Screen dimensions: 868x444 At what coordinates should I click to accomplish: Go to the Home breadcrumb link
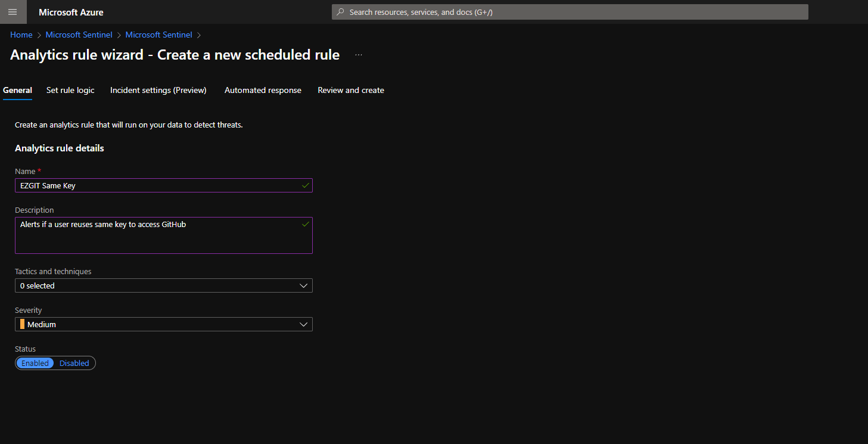(x=21, y=35)
